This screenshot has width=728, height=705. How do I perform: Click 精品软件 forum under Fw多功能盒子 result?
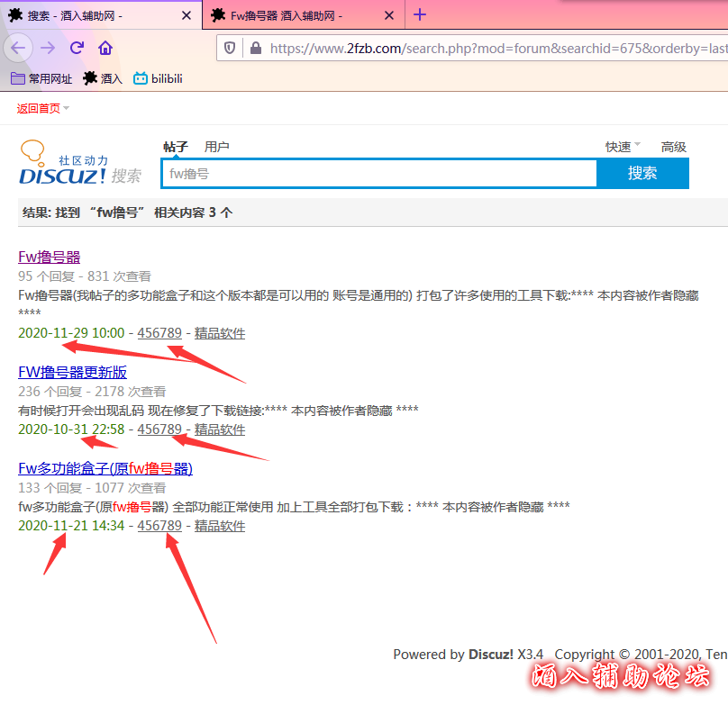click(220, 526)
